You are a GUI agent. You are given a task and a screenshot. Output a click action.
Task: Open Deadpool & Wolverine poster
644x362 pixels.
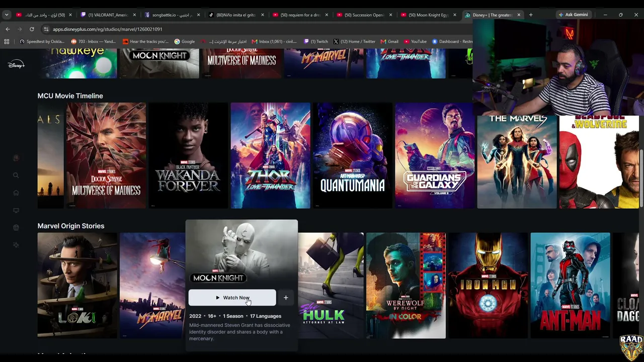[599, 162]
